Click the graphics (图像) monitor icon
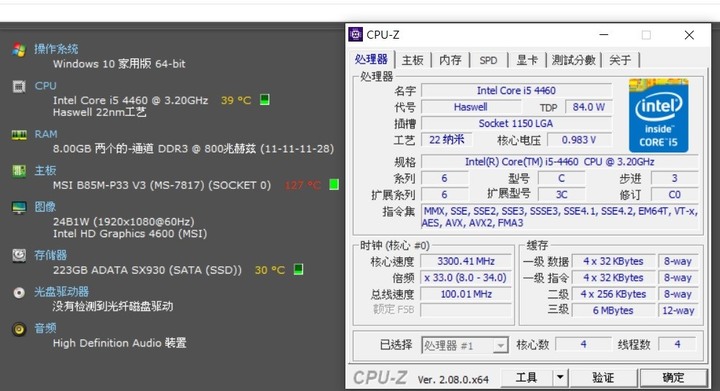Screen dimensions: 720x391 (19, 207)
